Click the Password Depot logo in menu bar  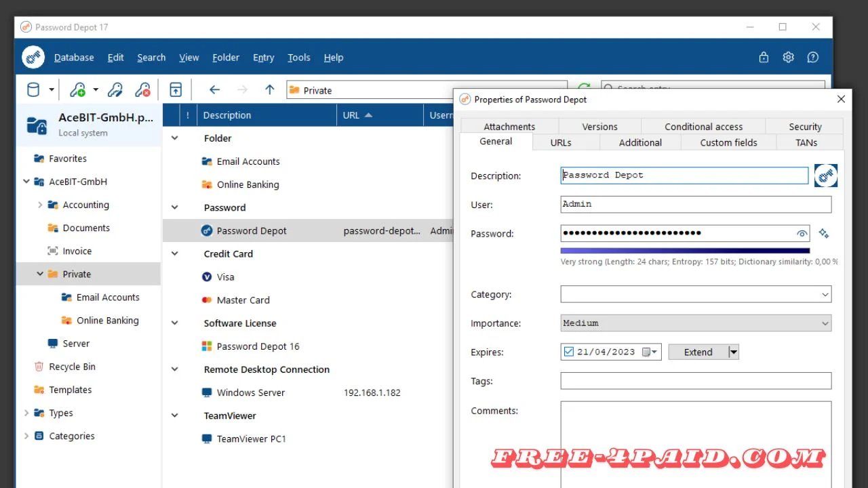[33, 58]
